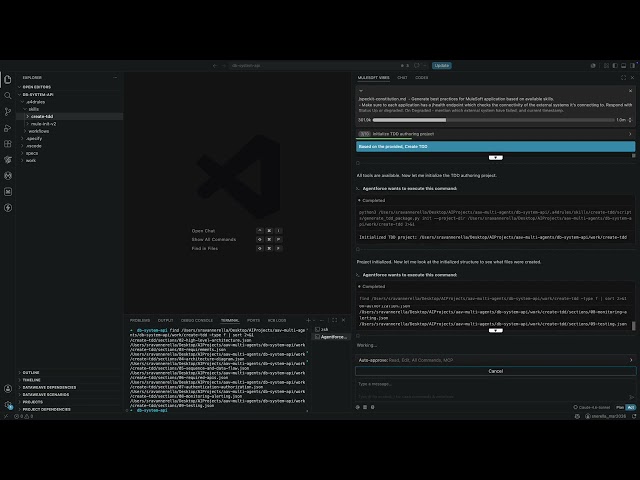Image resolution: width=640 pixels, height=480 pixels.
Task: Click the Open Chat shortcut entry
Action: tap(203, 231)
